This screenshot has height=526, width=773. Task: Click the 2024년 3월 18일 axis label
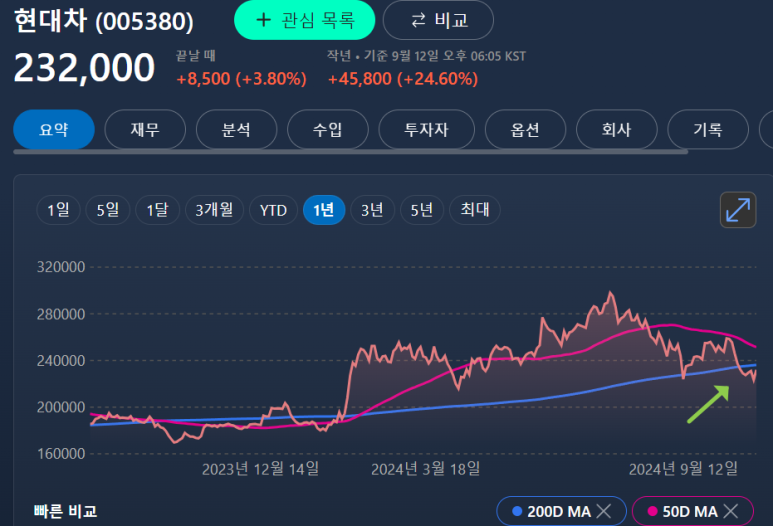425,468
